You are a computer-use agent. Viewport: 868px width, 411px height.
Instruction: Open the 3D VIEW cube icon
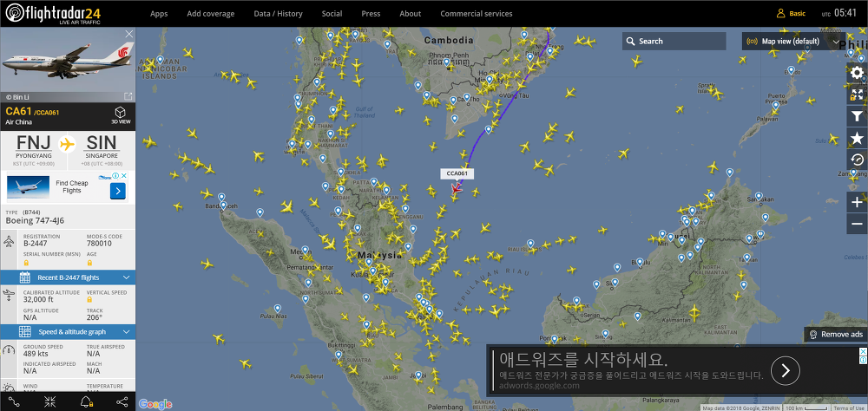(121, 113)
